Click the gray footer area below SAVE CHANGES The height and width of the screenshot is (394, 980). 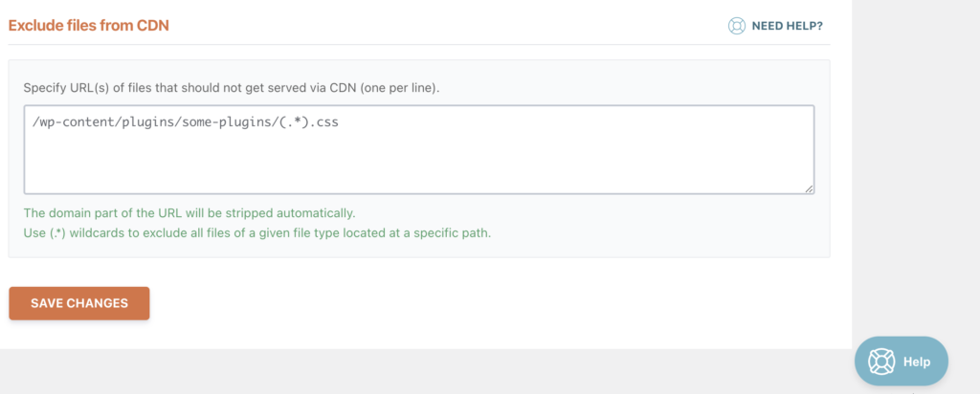425,371
